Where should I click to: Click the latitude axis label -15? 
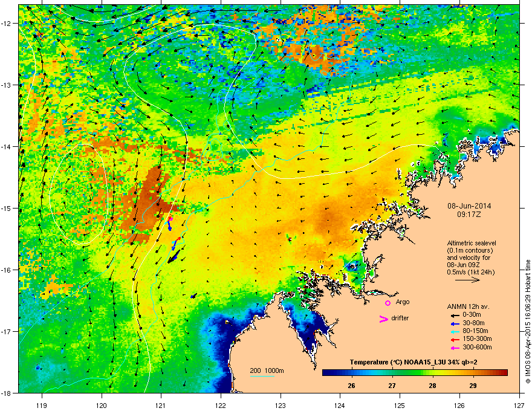click(6, 208)
